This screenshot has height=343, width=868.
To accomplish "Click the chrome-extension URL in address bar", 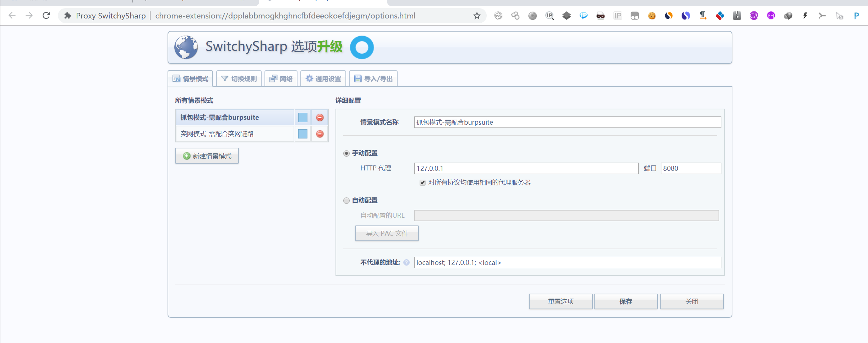I will point(285,16).
